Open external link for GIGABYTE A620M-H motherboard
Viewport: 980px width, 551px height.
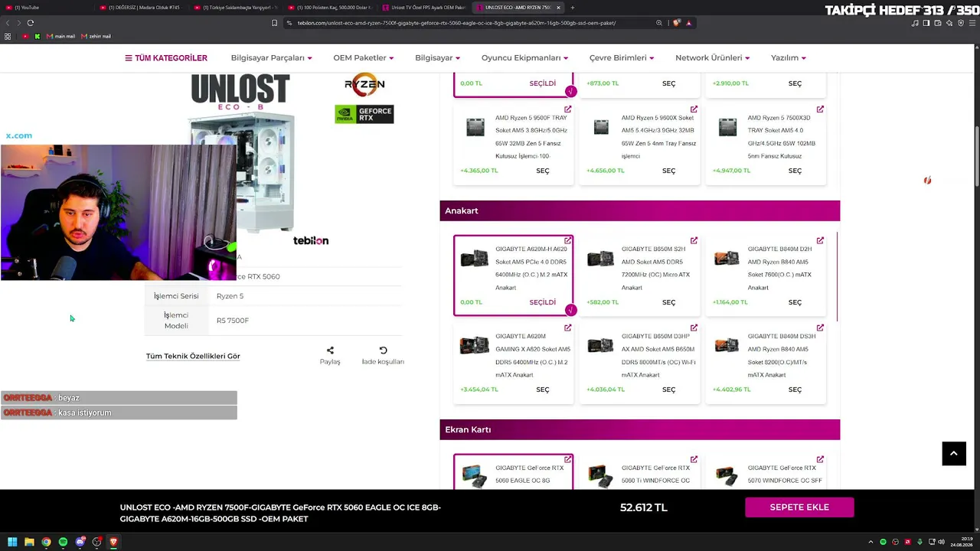click(567, 240)
